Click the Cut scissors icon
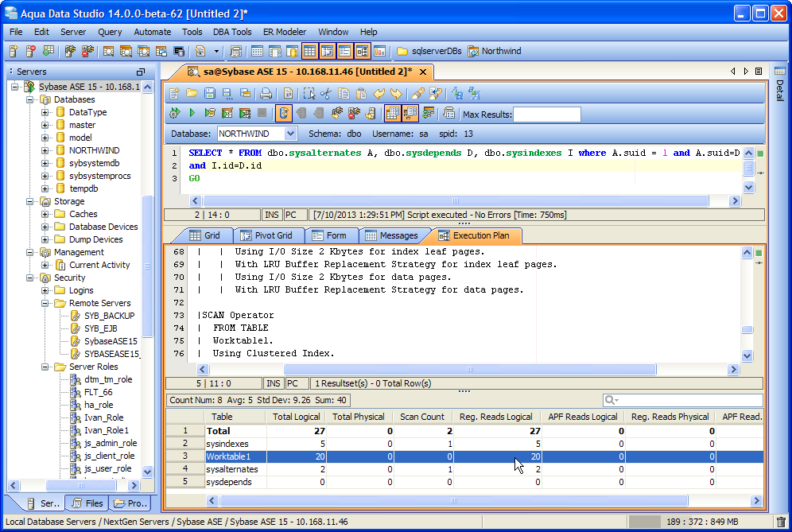The width and height of the screenshot is (792, 532). click(x=326, y=93)
